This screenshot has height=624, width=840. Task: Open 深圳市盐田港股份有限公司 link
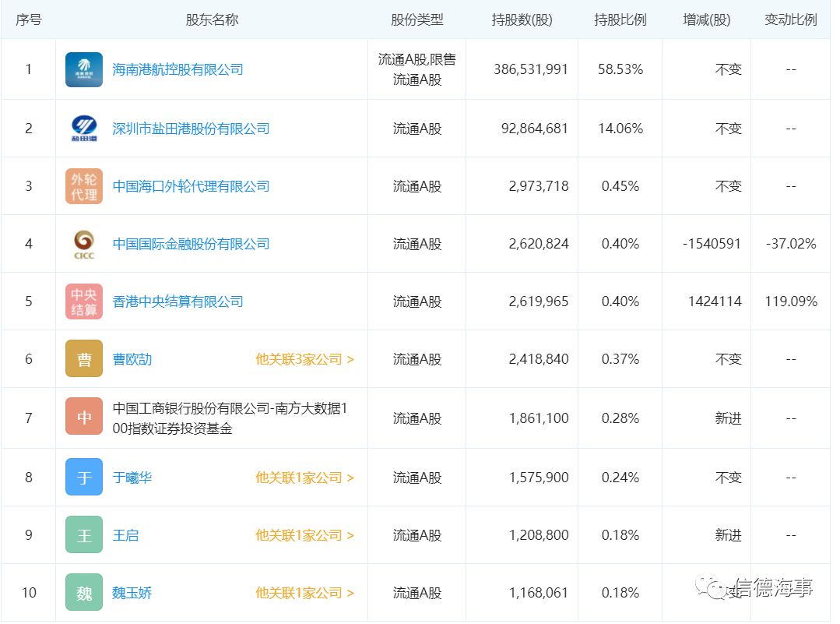pos(191,129)
